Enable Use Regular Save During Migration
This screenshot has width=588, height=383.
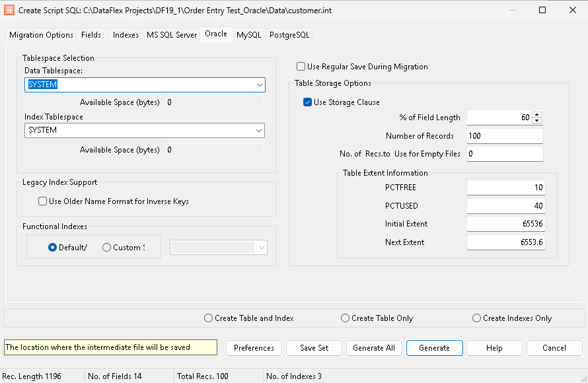301,67
